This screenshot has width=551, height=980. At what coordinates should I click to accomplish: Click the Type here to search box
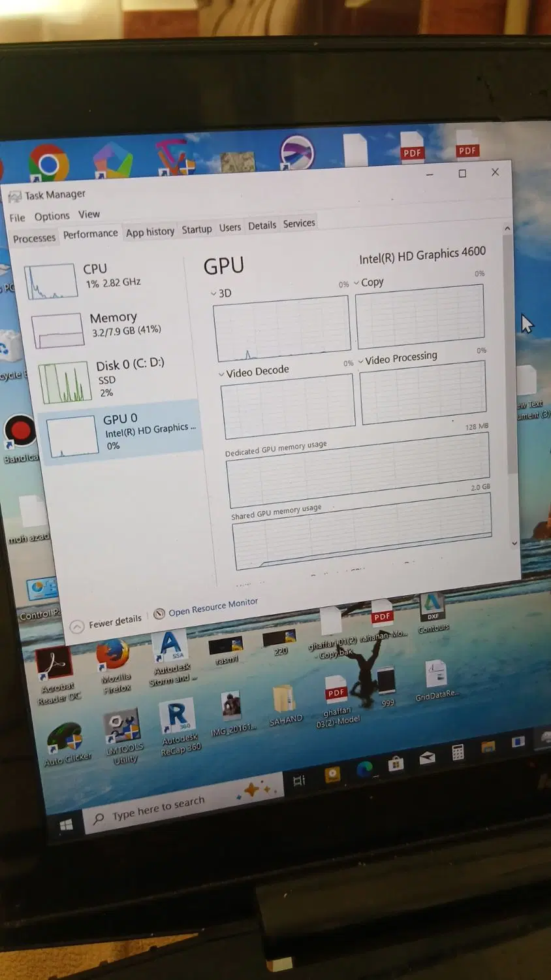click(183, 804)
